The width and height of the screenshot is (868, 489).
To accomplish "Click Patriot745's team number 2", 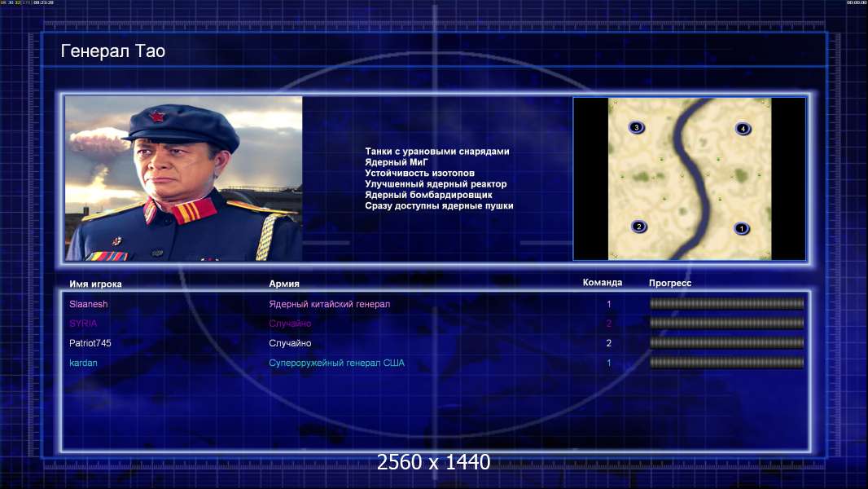I will pyautogui.click(x=609, y=343).
